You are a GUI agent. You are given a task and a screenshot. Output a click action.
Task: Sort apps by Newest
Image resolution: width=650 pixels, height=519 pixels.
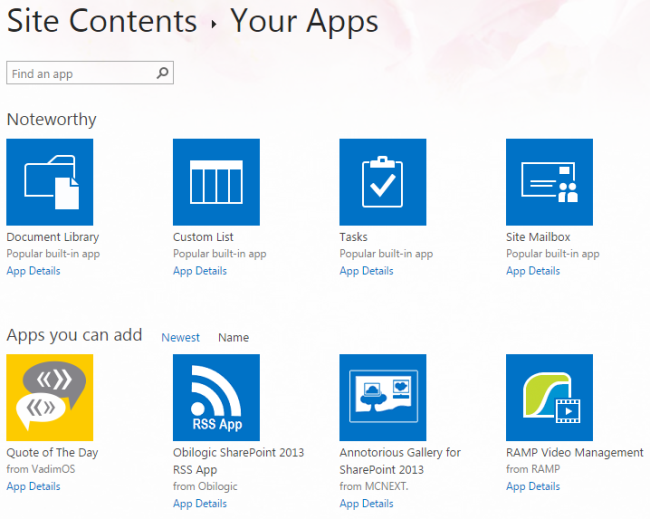180,338
